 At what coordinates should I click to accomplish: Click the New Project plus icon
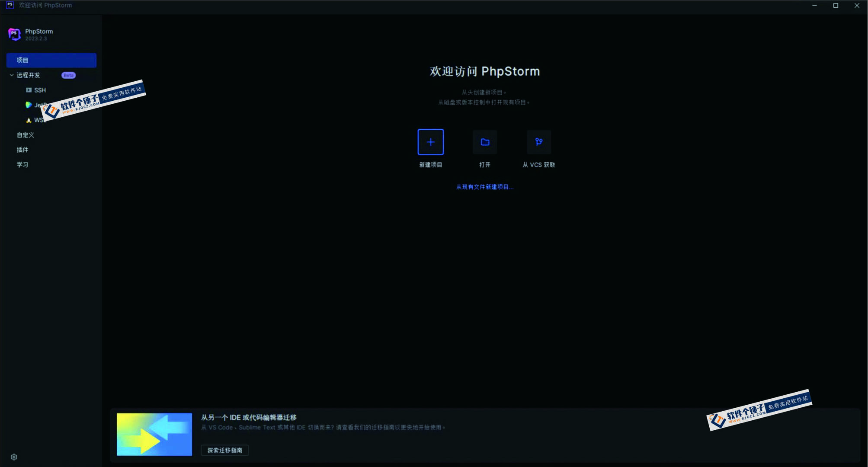(430, 142)
